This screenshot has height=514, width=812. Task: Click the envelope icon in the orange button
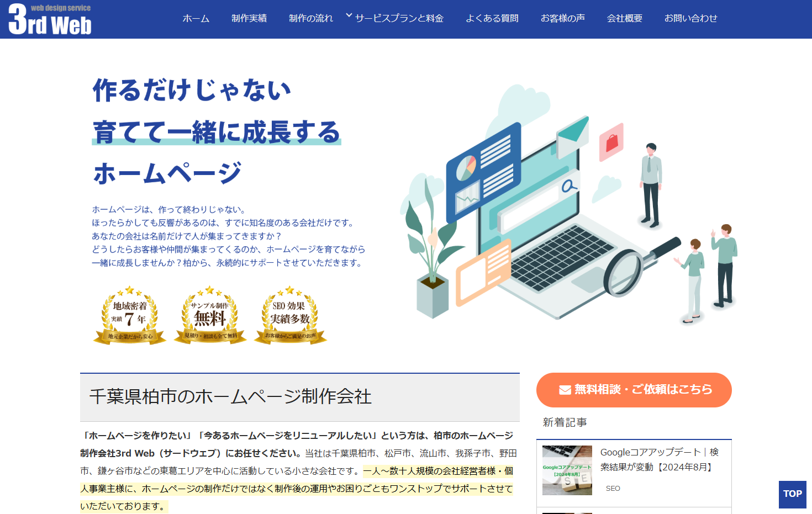[x=565, y=390]
